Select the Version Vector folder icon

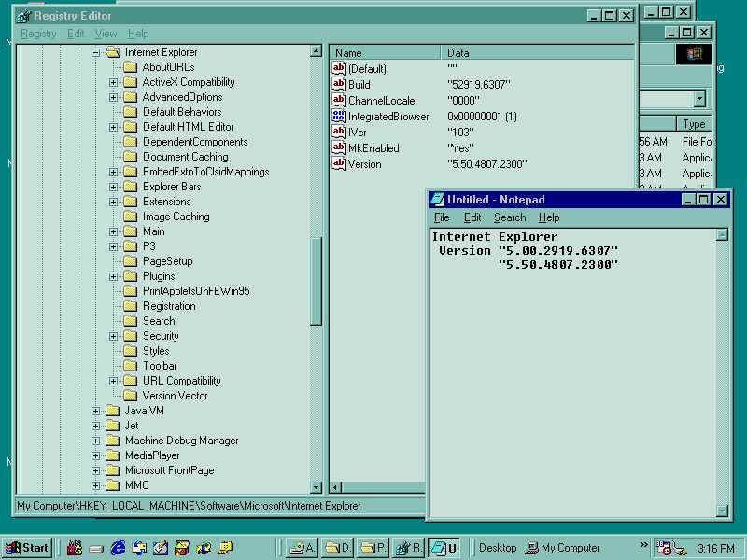[x=130, y=396]
